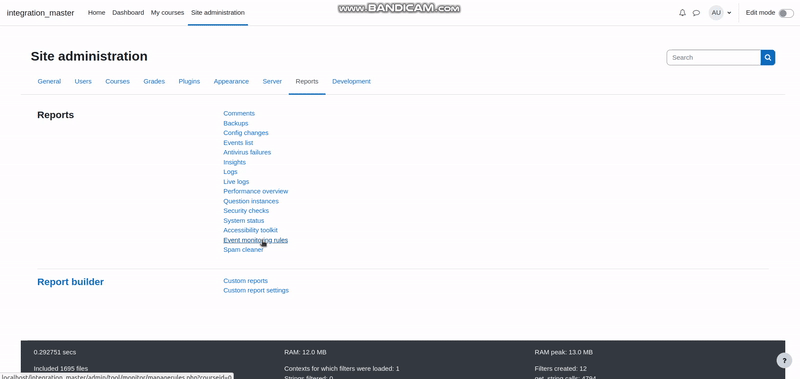Image resolution: width=800 pixels, height=379 pixels.
Task: Open the Event monitoring rules link
Action: (x=256, y=240)
